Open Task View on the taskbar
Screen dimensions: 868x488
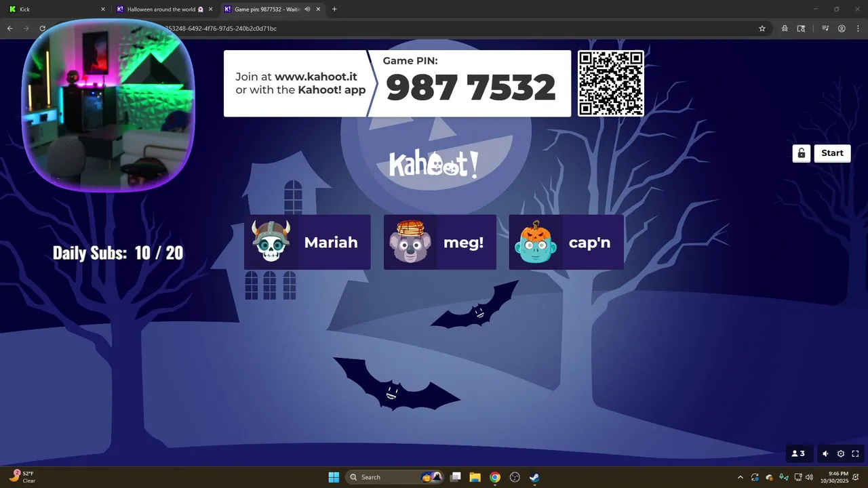click(456, 477)
